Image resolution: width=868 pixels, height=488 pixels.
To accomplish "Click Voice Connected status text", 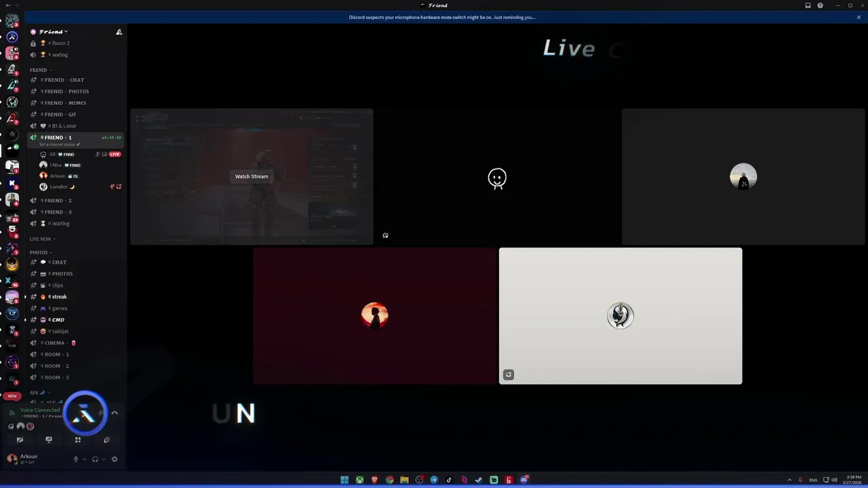I will [x=40, y=410].
